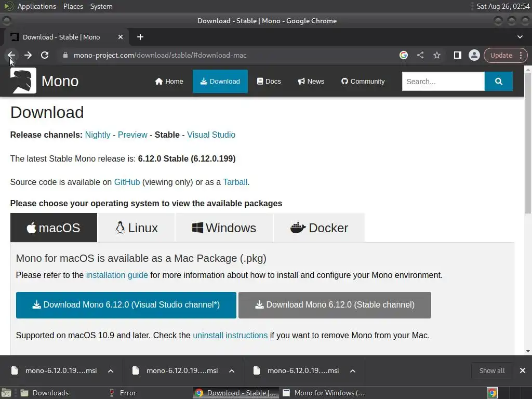This screenshot has height=399, width=532.
Task: Open the Preview release channel link
Action: (132, 135)
